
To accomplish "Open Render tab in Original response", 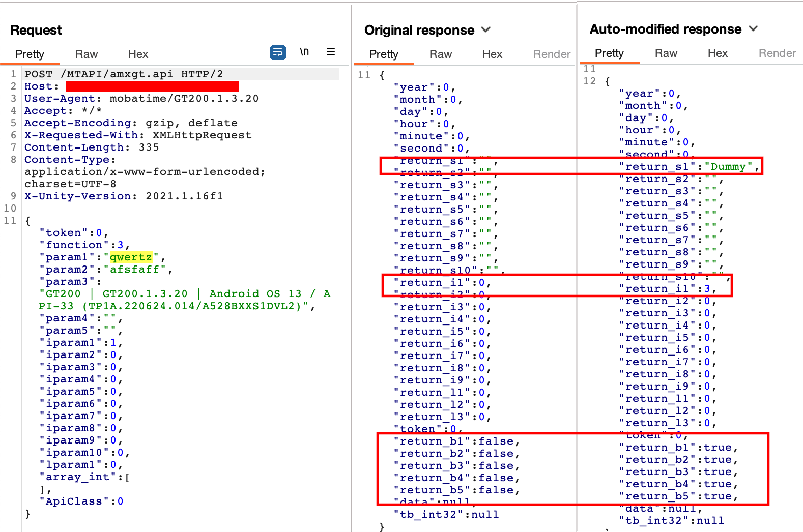I will tap(552, 54).
